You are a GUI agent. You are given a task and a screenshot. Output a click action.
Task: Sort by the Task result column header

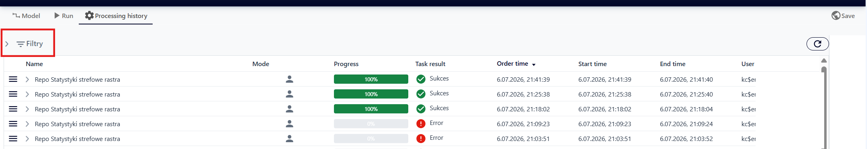[x=430, y=64]
